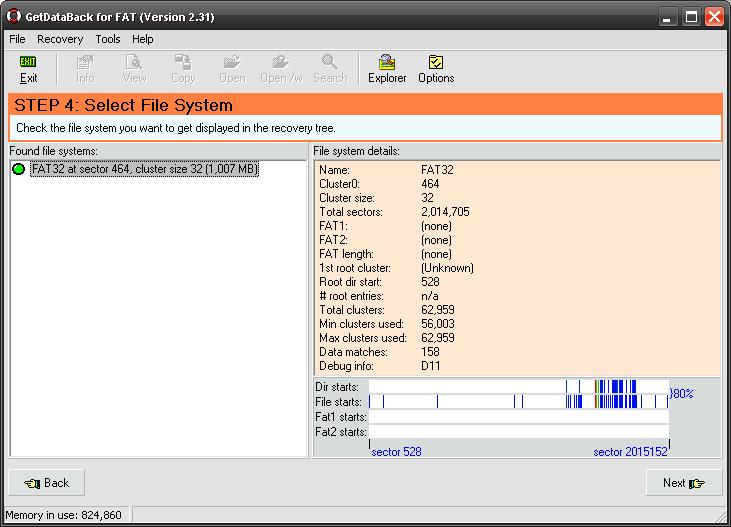Click the 80% indicator text
The width and height of the screenshot is (731, 527).
point(682,394)
